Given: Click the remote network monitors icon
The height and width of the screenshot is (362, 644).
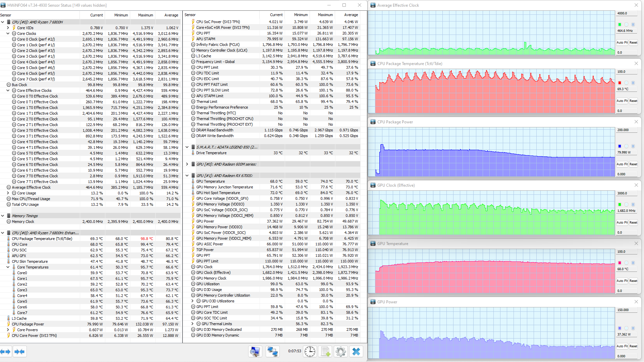Looking at the screenshot, I should point(272,351).
